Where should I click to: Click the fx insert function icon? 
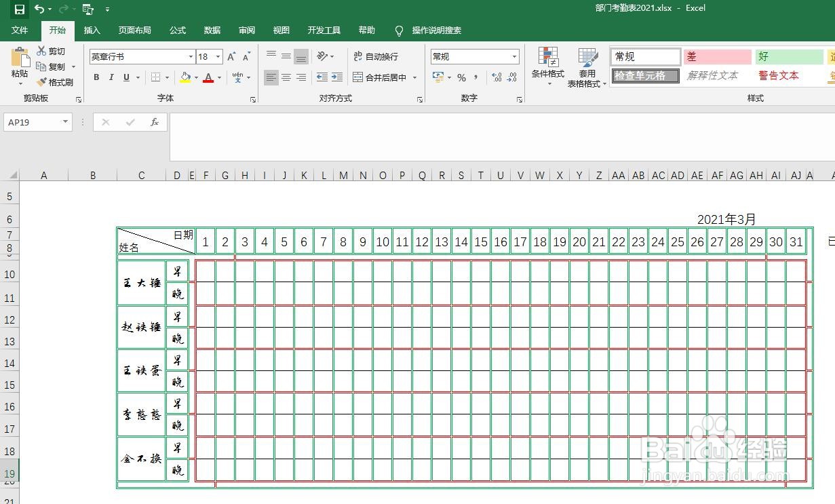(155, 122)
